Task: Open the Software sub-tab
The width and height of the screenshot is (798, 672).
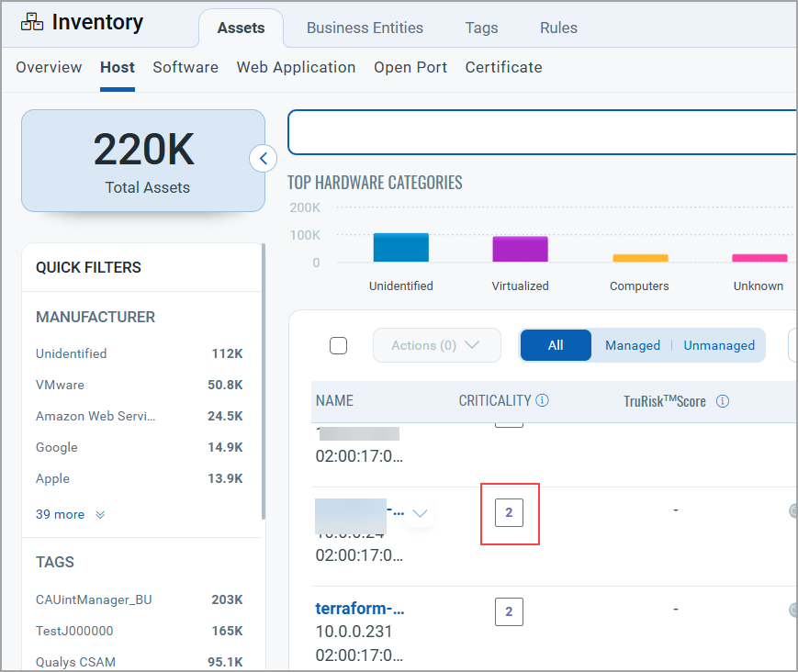Action: pyautogui.click(x=185, y=67)
